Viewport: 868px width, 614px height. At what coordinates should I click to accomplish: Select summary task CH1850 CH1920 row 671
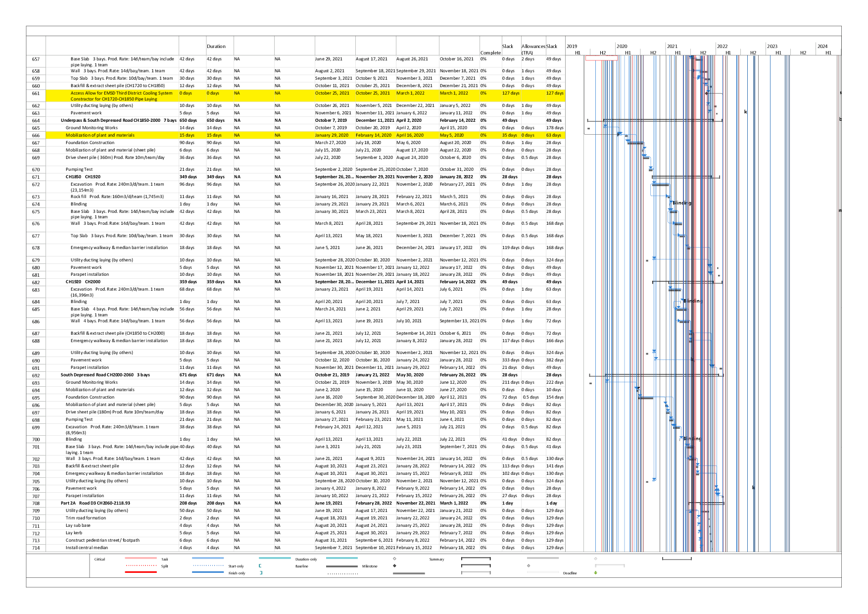click(83, 177)
